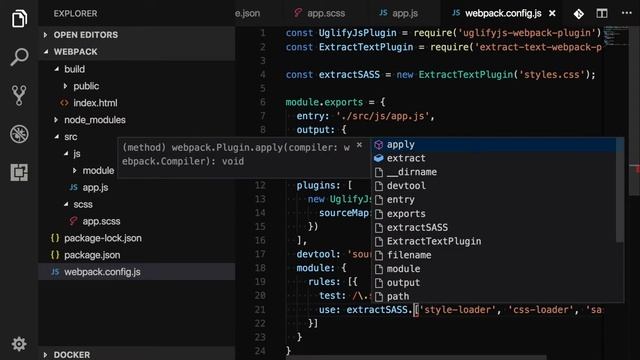
Task: Expand the module folder
Action: [x=98, y=171]
